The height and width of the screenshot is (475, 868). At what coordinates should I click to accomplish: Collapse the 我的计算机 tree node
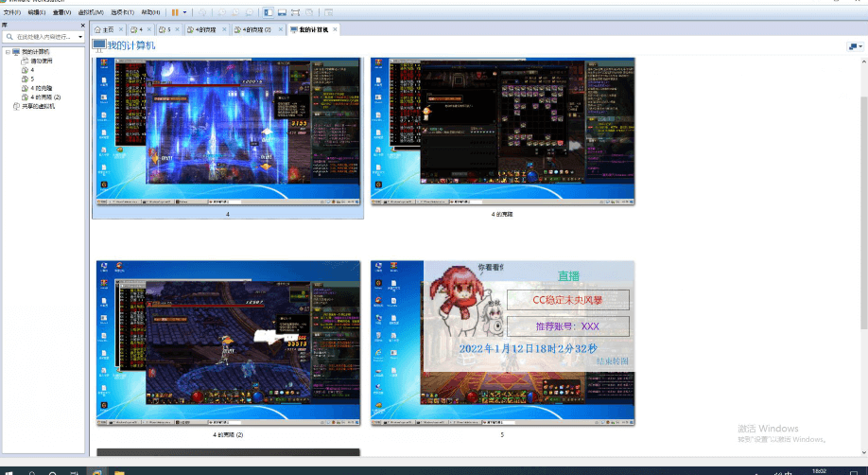point(8,51)
